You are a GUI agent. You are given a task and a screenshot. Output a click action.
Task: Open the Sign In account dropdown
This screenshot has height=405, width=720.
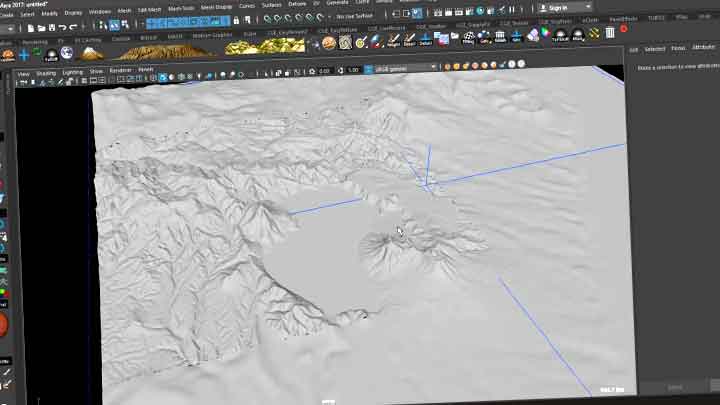557,8
